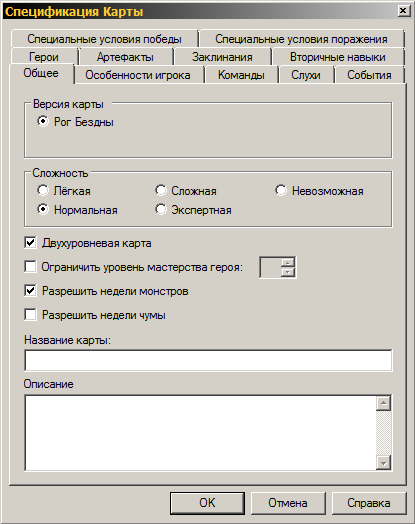Toggle Двухуровневая карта checkbox
415x524 pixels.
[30, 243]
